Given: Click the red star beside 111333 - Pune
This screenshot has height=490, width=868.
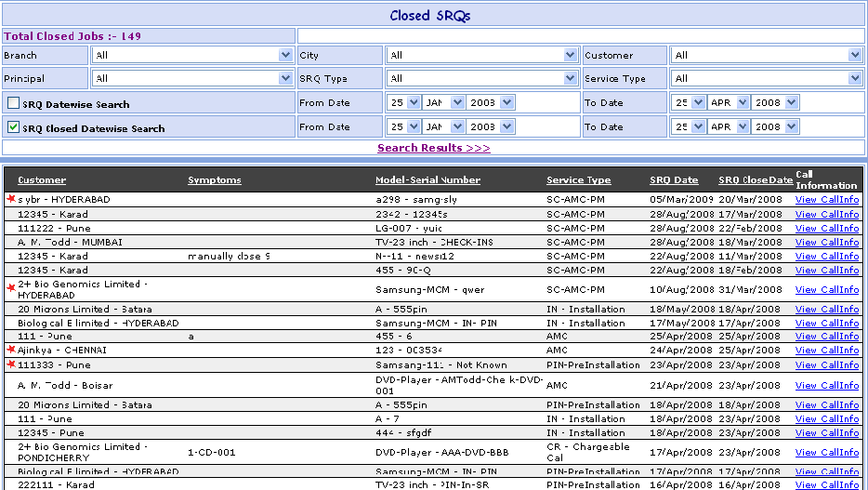Looking at the screenshot, I should [x=11, y=364].
